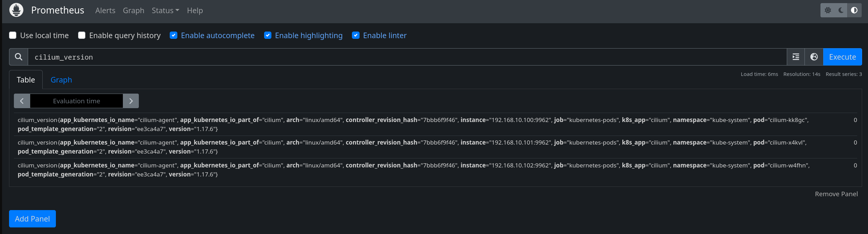Click the Evaluation time field

(76, 101)
